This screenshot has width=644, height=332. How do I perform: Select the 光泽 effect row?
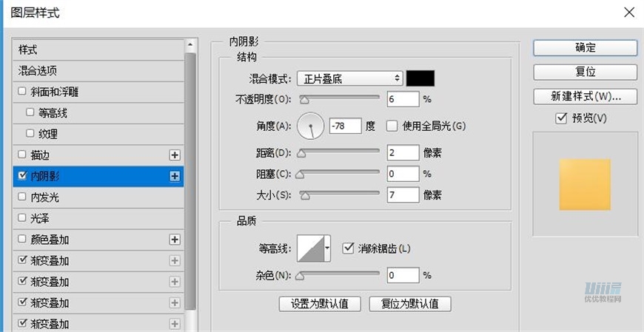[x=98, y=218]
